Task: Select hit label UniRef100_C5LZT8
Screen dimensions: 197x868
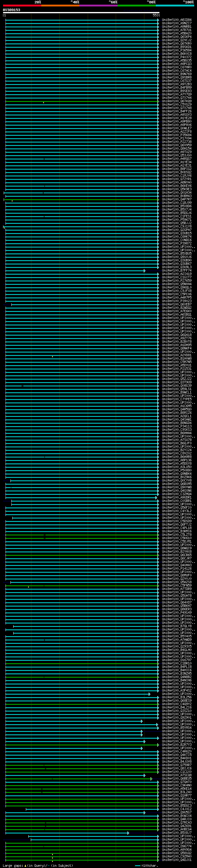Action: tap(177, 535)
